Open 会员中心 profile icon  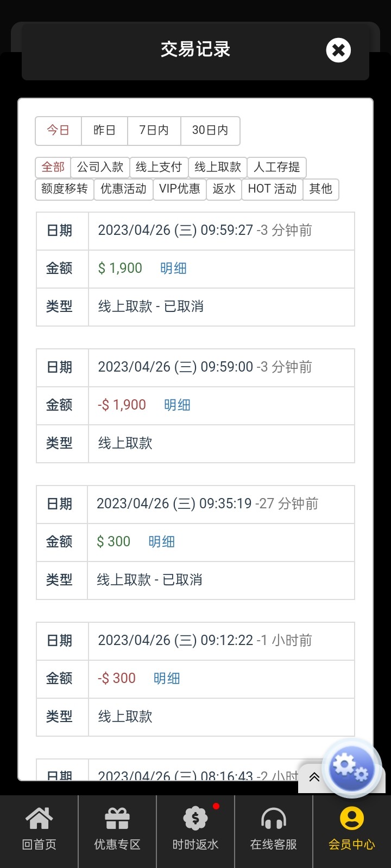pos(352,819)
